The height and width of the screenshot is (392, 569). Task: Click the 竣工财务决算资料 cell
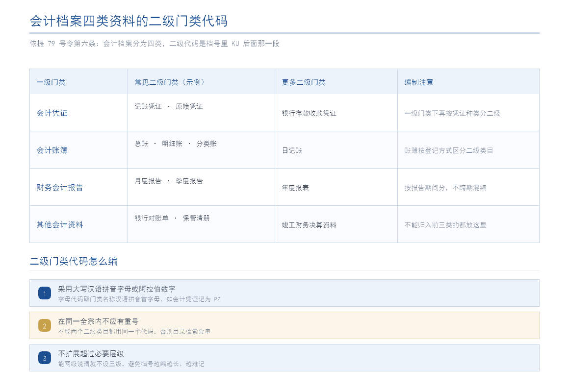[x=309, y=225]
